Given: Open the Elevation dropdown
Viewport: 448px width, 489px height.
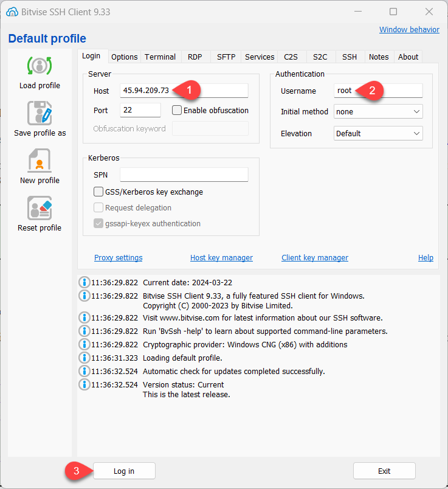Looking at the screenshot, I should coord(378,133).
